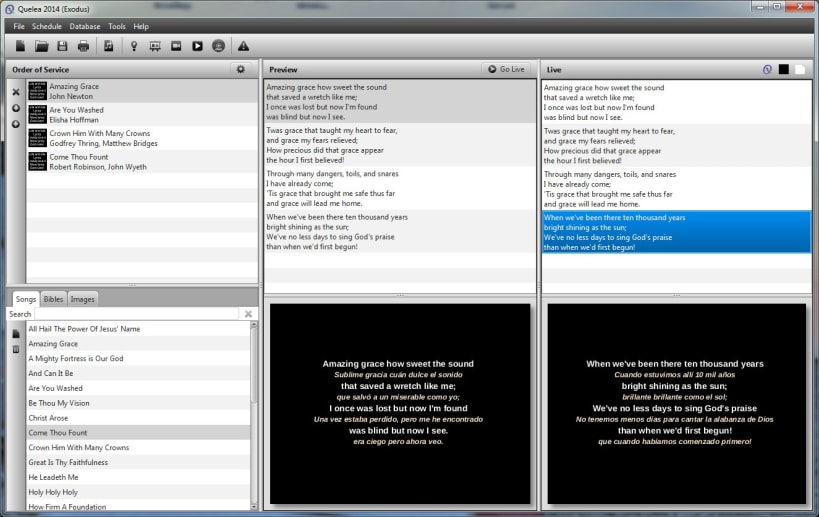Add a new song via music note icon

(x=108, y=46)
